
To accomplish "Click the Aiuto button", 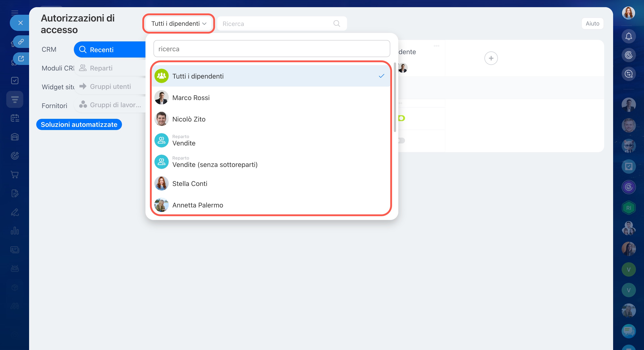I will pos(592,23).
